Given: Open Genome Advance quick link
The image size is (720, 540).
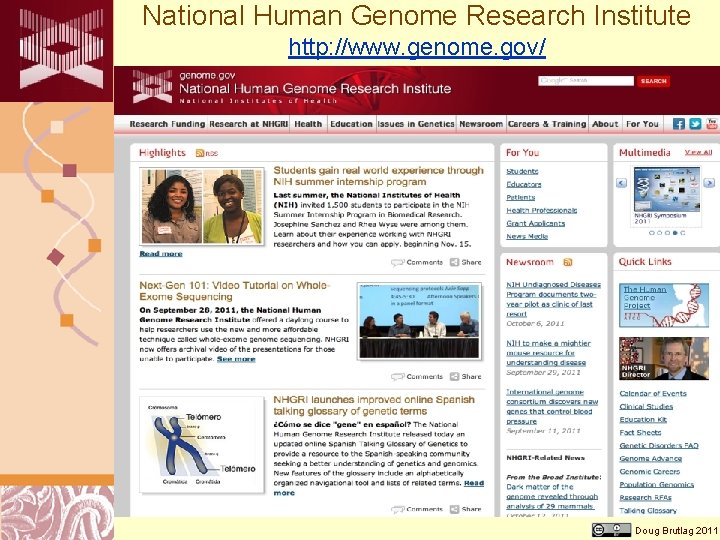Looking at the screenshot, I should tap(650, 458).
